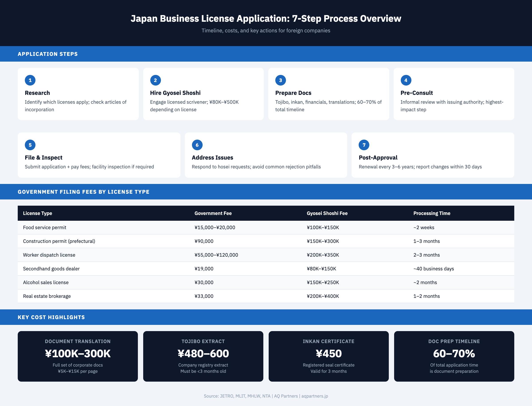Open the Application Steps section header
Viewport: 532px width, 406px height.
click(x=48, y=54)
